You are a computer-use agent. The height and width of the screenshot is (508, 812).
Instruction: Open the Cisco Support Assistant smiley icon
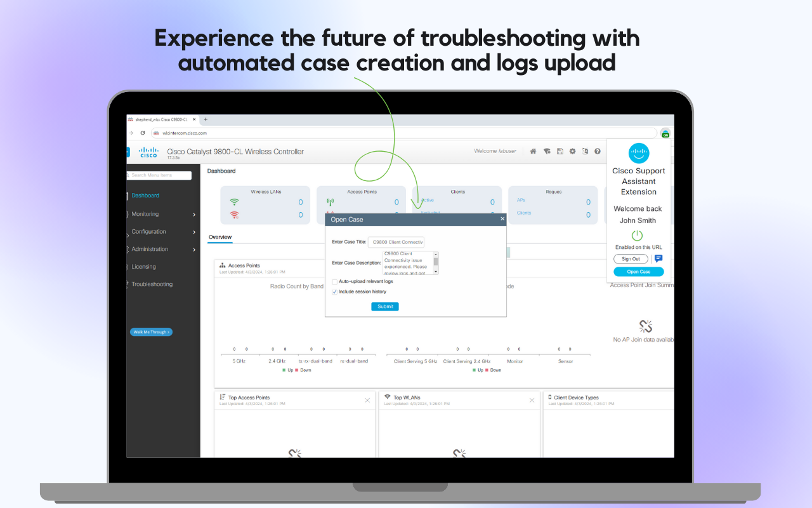639,153
